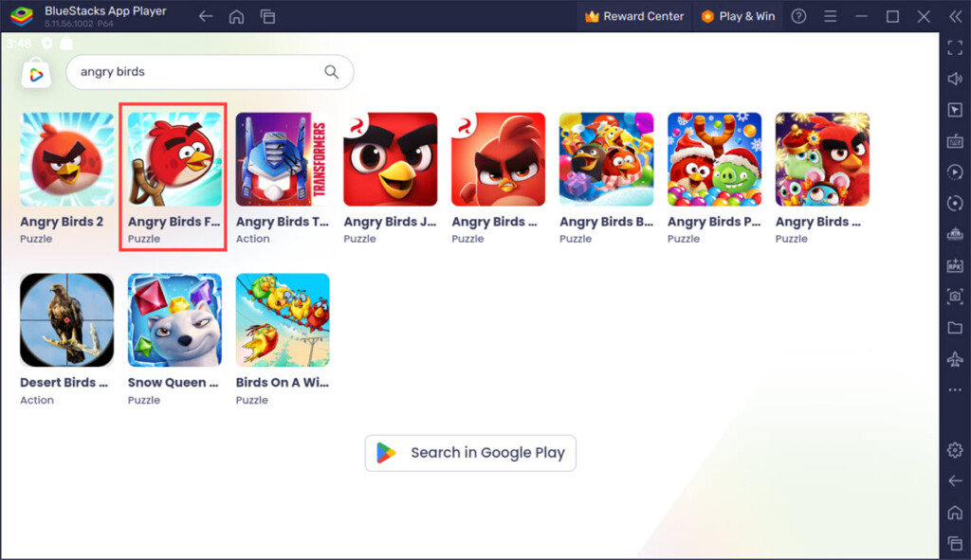Image resolution: width=971 pixels, height=560 pixels.
Task: Toggle fullscreen mode in the sidebar
Action: pos(955,47)
